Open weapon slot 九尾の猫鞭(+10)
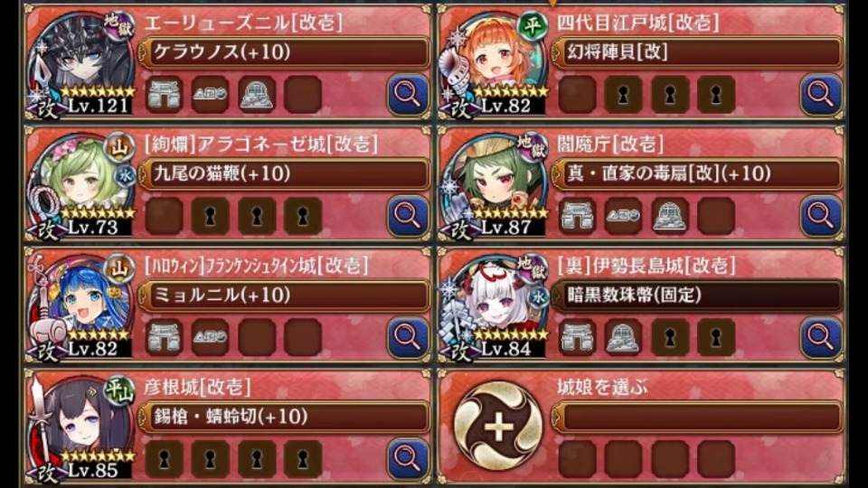The width and height of the screenshot is (868, 488). point(285,174)
